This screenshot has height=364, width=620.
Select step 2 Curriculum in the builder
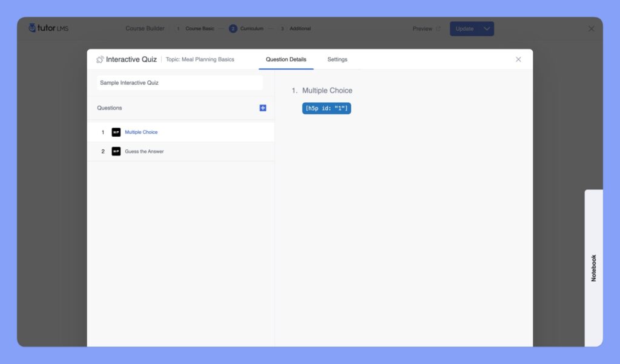[x=246, y=28]
